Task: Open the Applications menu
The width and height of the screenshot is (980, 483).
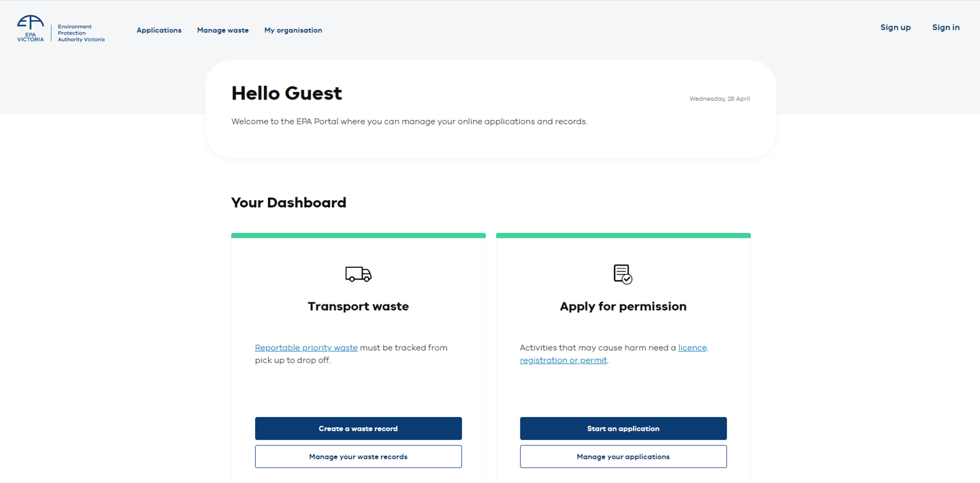Action: pyautogui.click(x=159, y=30)
